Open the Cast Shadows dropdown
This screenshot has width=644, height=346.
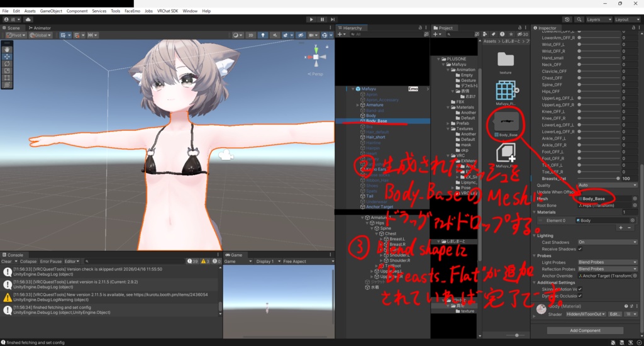608,242
